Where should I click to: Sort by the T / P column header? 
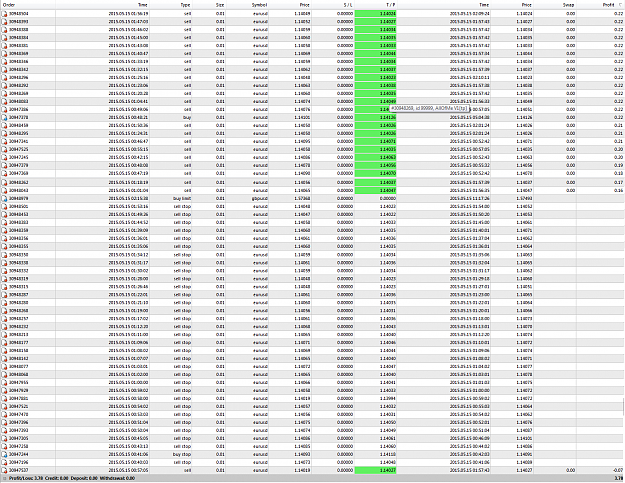(x=390, y=5)
